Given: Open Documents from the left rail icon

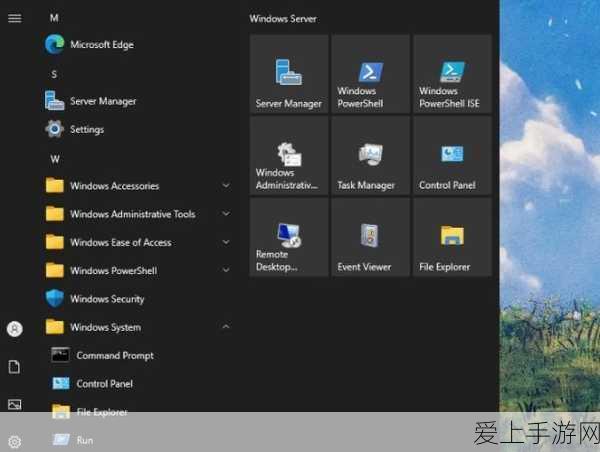Looking at the screenshot, I should [x=15, y=367].
